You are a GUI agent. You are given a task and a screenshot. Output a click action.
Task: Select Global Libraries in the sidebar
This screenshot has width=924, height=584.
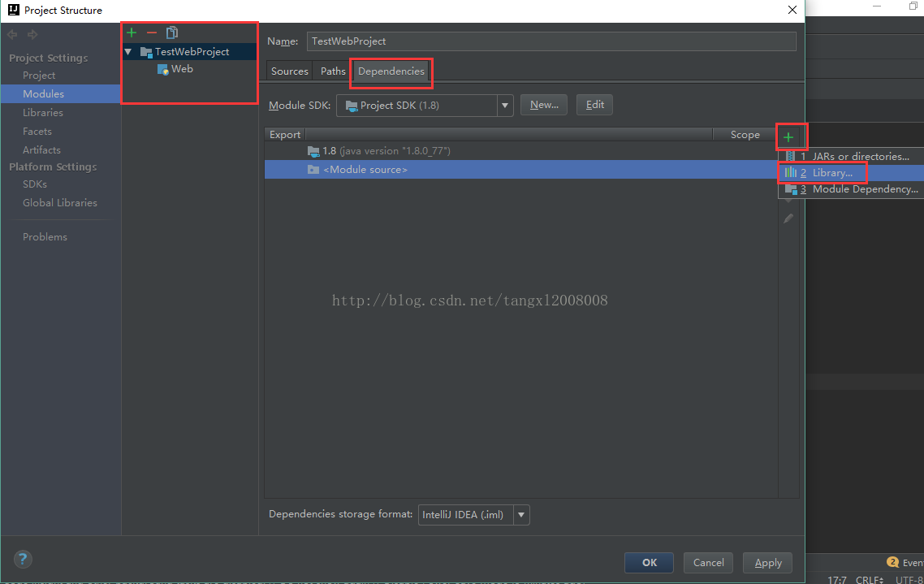[59, 203]
